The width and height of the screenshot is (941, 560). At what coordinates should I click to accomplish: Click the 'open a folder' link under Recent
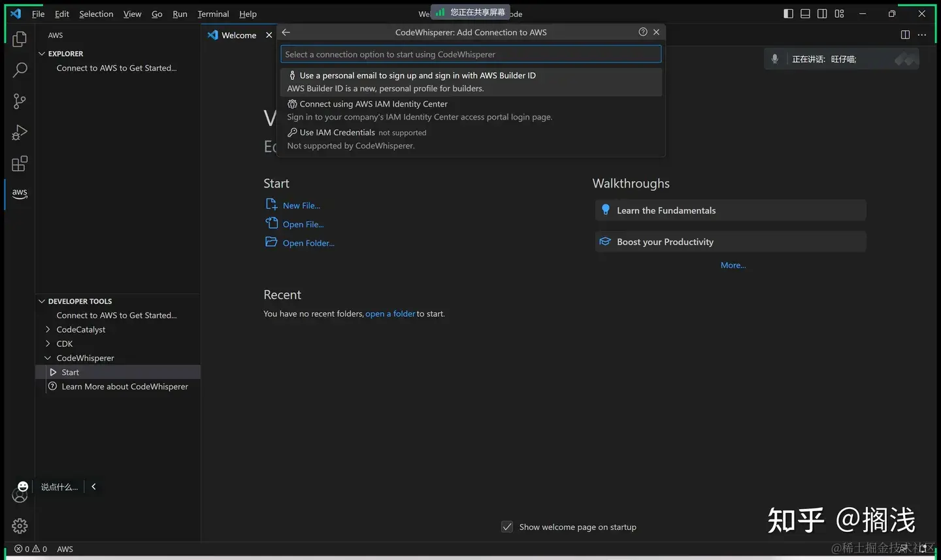(x=390, y=314)
